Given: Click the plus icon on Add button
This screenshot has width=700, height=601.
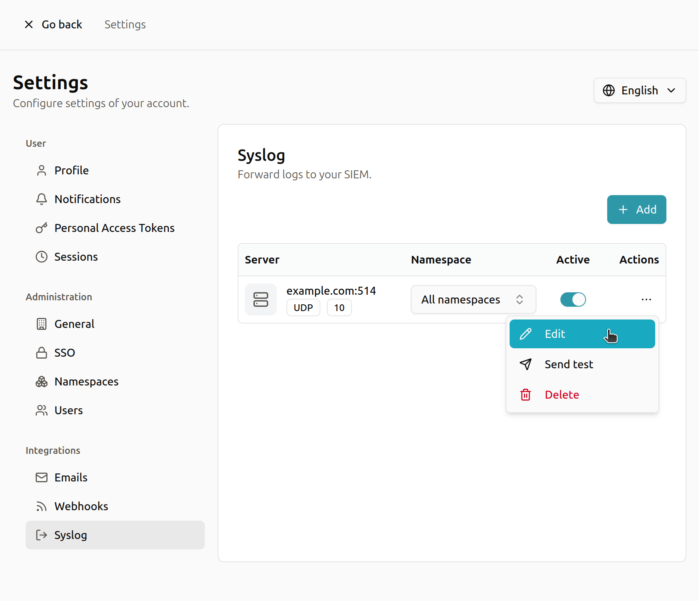Looking at the screenshot, I should pyautogui.click(x=623, y=210).
